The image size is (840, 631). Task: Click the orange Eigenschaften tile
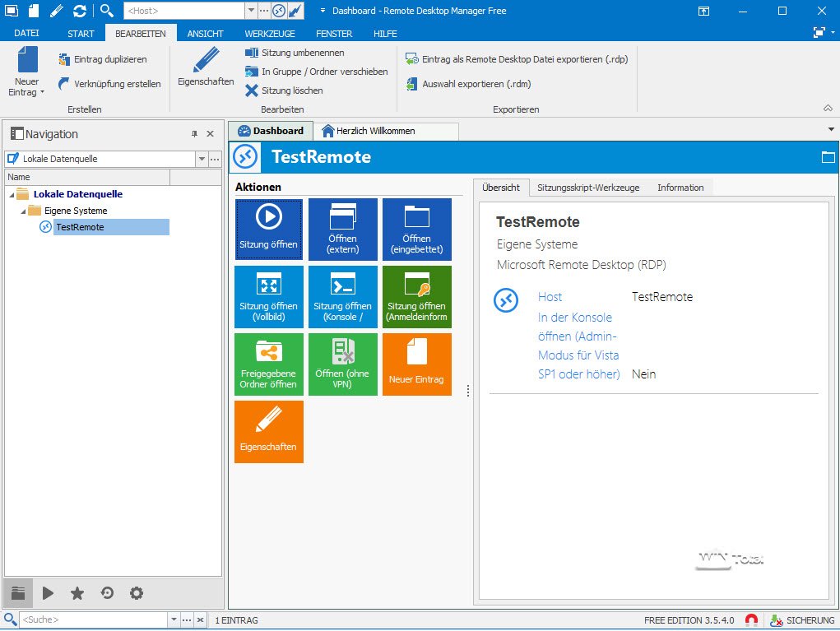pyautogui.click(x=269, y=431)
